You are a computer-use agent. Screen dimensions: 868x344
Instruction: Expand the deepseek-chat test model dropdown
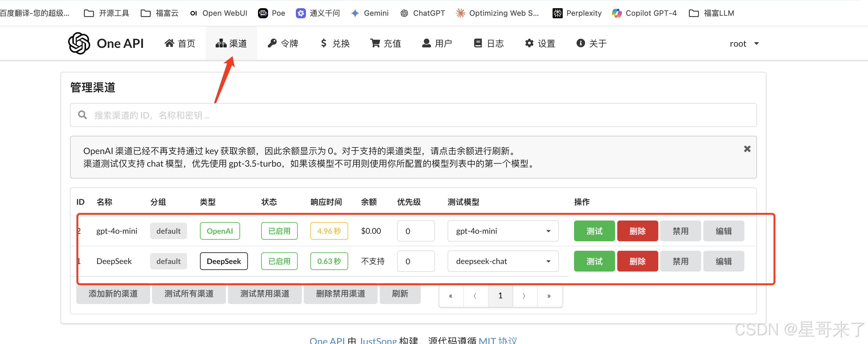coord(502,261)
